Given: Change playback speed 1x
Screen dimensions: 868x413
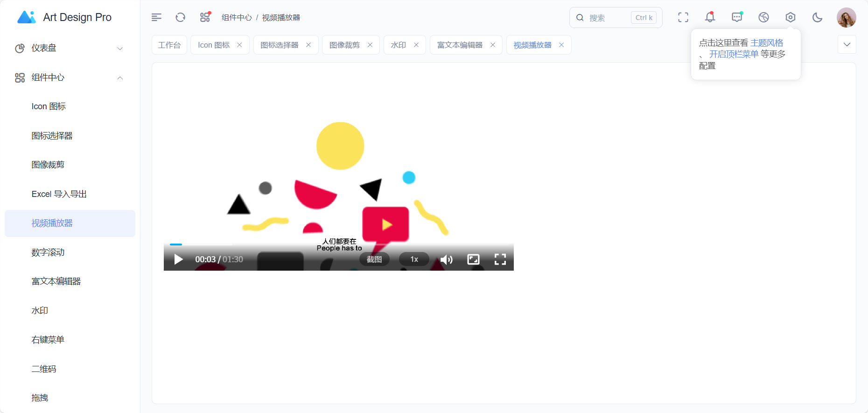Looking at the screenshot, I should [x=414, y=259].
